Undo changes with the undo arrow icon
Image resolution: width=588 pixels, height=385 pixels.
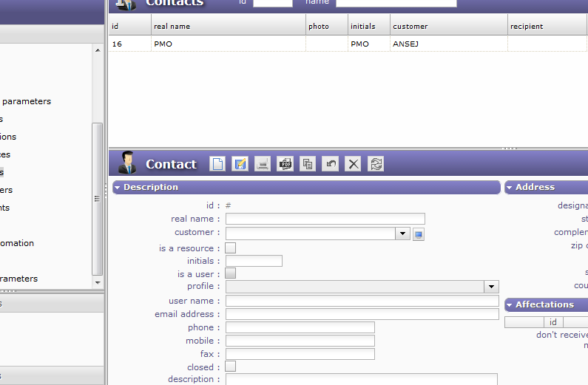[331, 164]
